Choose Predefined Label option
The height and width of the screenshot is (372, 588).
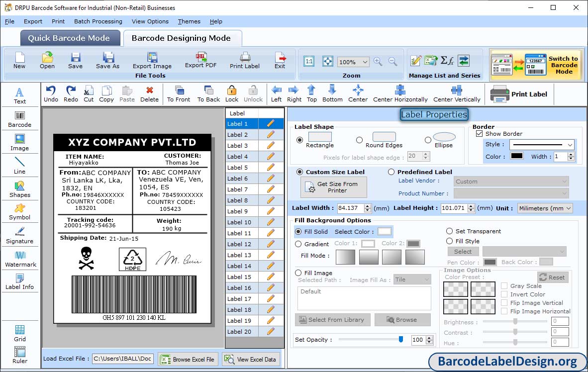391,172
